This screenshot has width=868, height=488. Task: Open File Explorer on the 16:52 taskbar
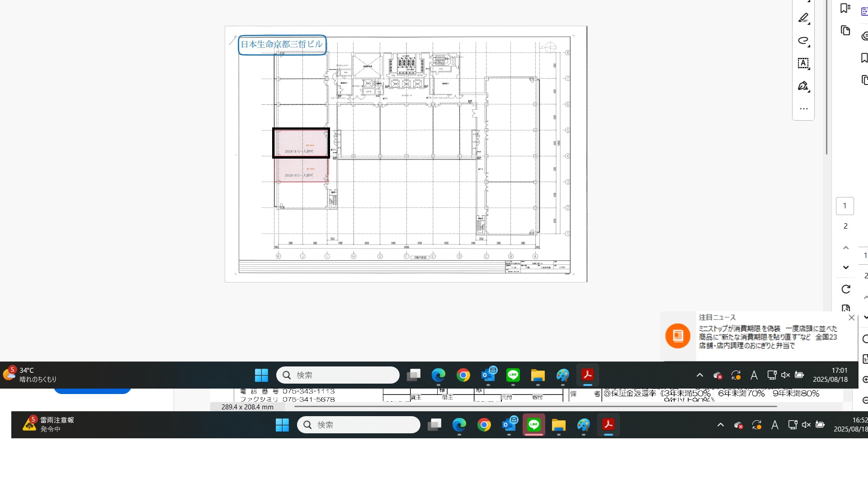559,425
